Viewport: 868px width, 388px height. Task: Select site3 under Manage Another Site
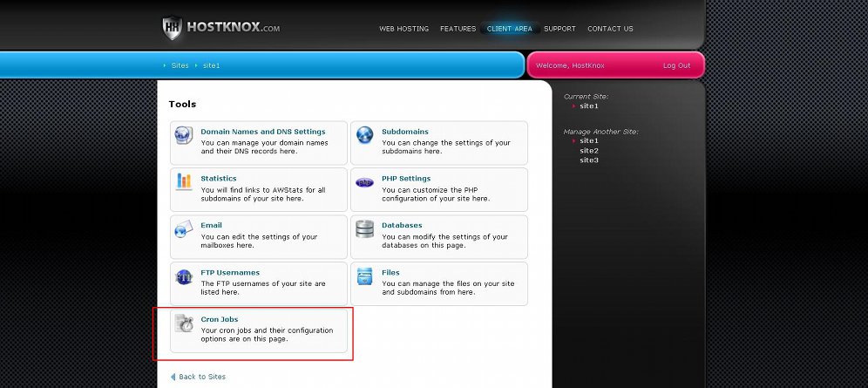(x=589, y=160)
